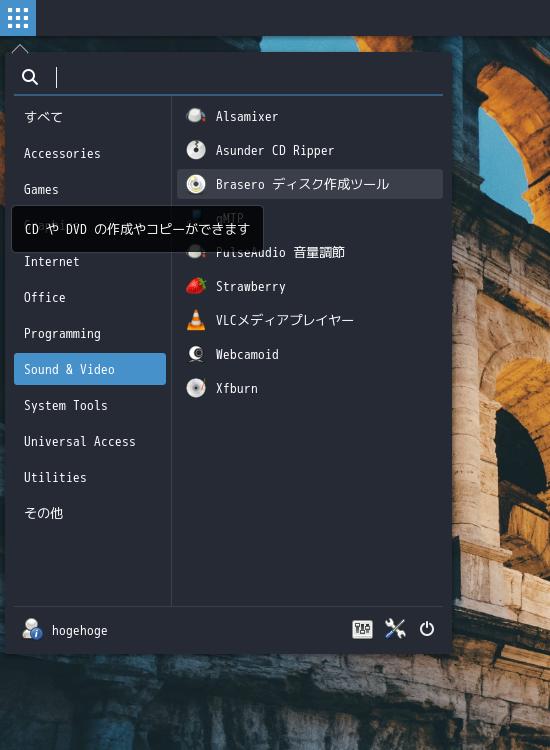The width and height of the screenshot is (550, 750).
Task: Launch the Alsamixer entry text
Action: pyautogui.click(x=247, y=116)
